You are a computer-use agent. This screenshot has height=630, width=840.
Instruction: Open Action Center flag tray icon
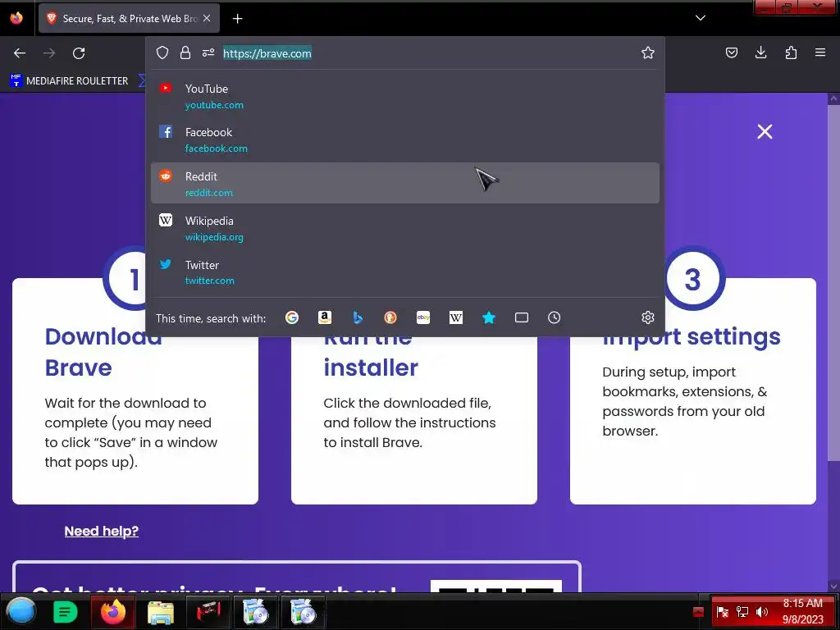pyautogui.click(x=722, y=612)
